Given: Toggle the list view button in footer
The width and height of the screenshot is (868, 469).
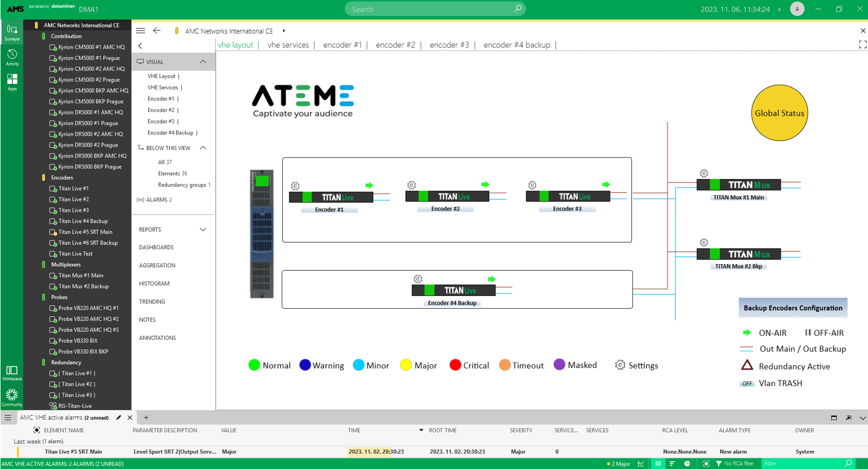Looking at the screenshot, I should coord(658,464).
